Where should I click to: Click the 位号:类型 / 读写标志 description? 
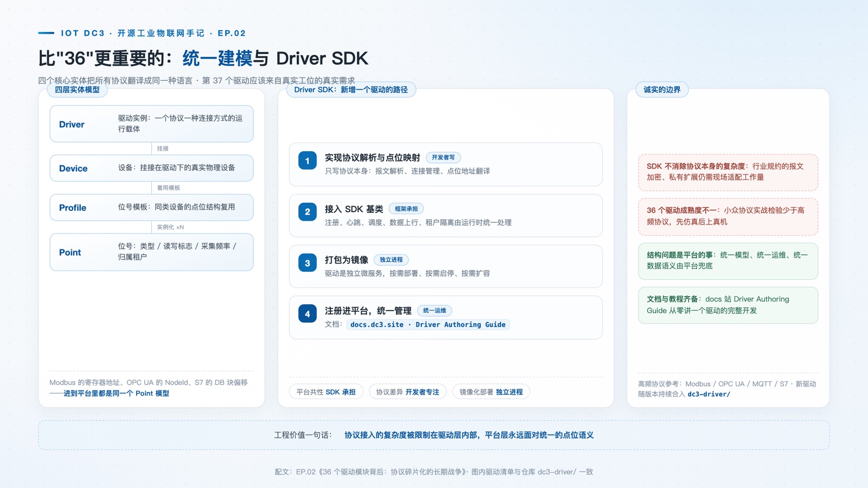click(x=177, y=252)
